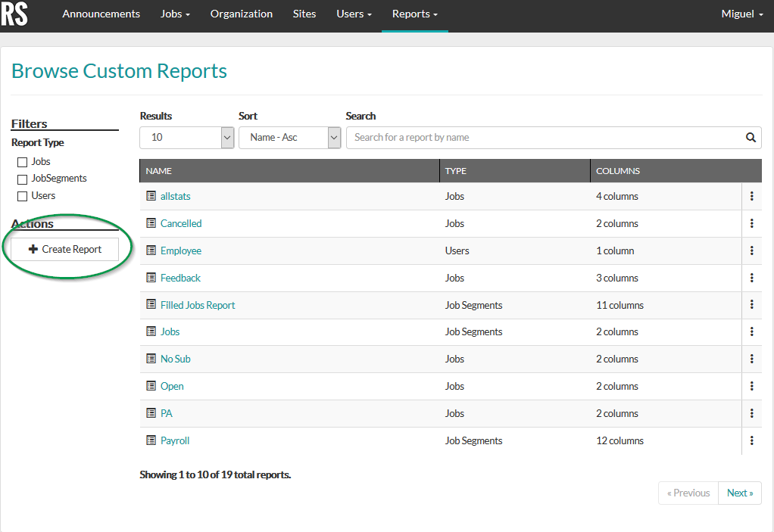The height and width of the screenshot is (532, 774).
Task: Go to the next page of reports
Action: tap(739, 492)
